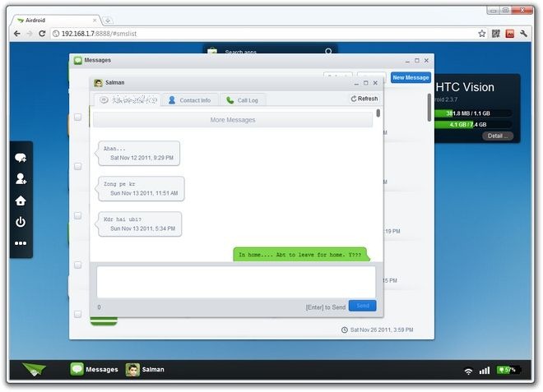
Task: Reload the page with refresh icon
Action: pos(42,34)
